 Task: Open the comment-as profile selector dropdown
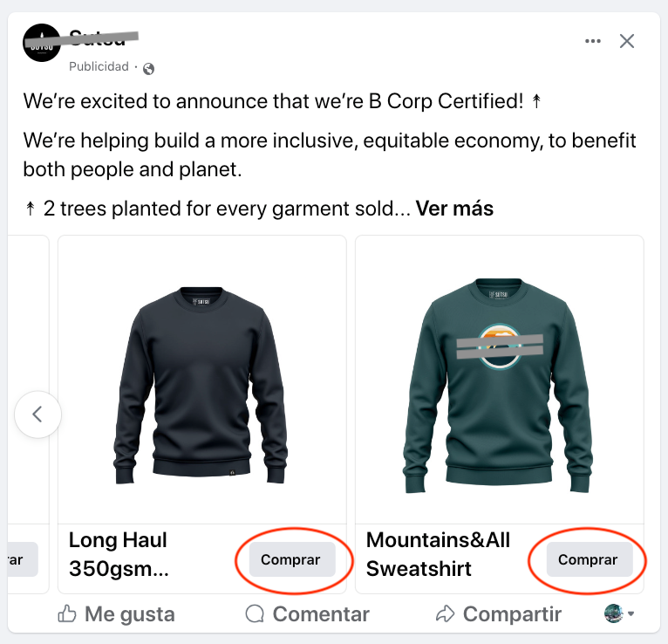tap(620, 613)
